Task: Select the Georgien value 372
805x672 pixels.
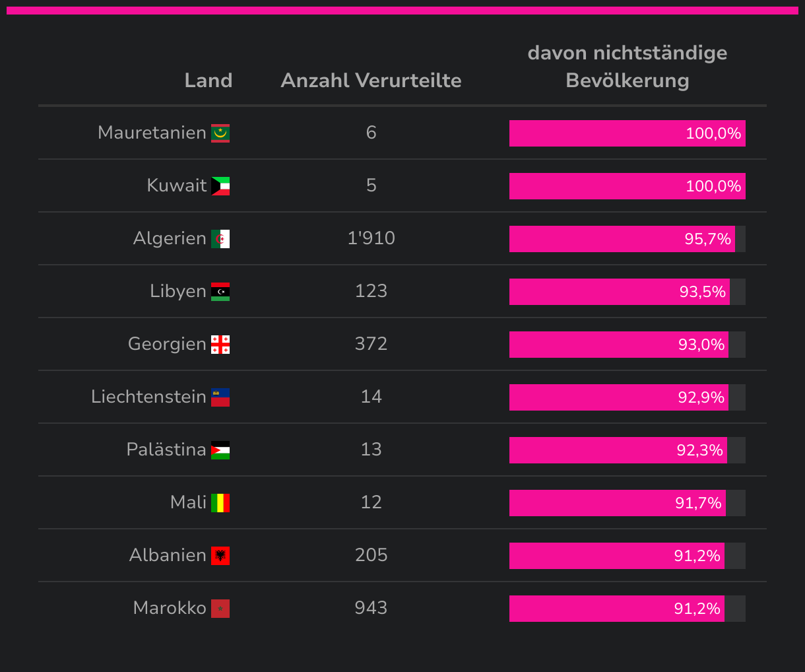Action: 371,344
